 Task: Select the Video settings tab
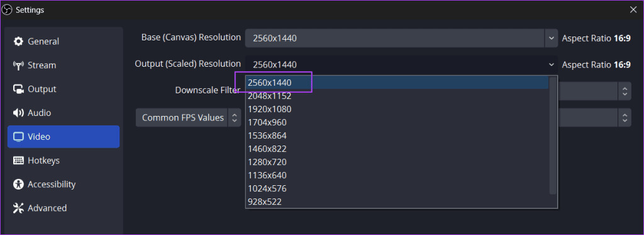(x=64, y=137)
